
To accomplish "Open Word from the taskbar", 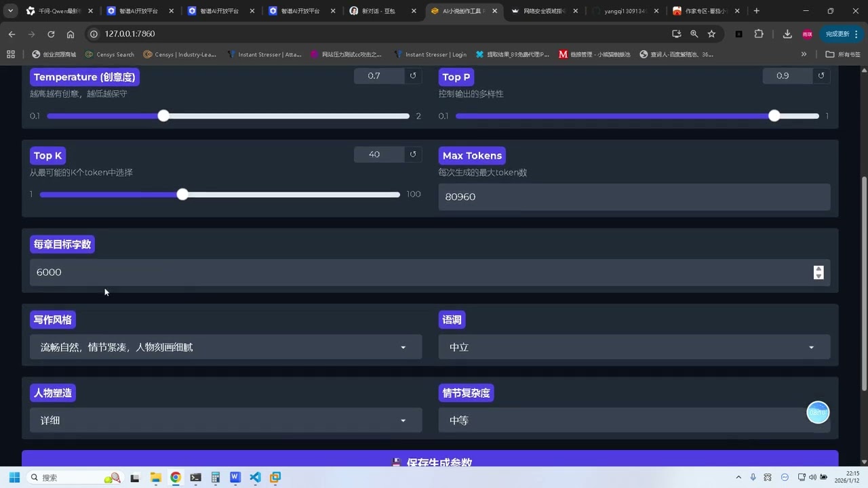I will [x=235, y=477].
